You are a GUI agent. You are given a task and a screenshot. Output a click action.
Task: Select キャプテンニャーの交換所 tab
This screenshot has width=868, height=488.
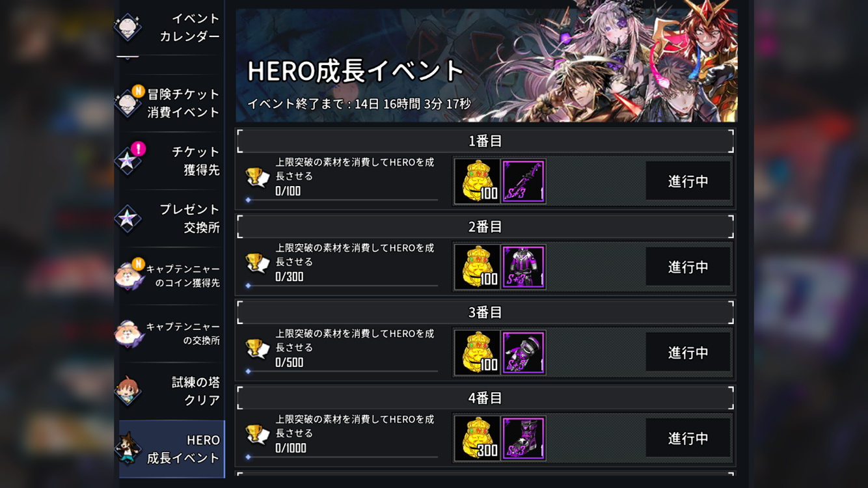169,333
